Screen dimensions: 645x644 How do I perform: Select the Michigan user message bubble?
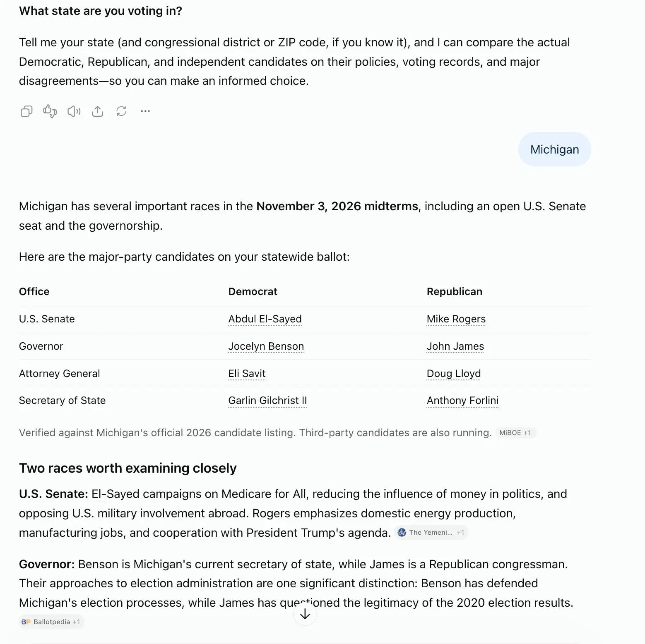coord(555,149)
